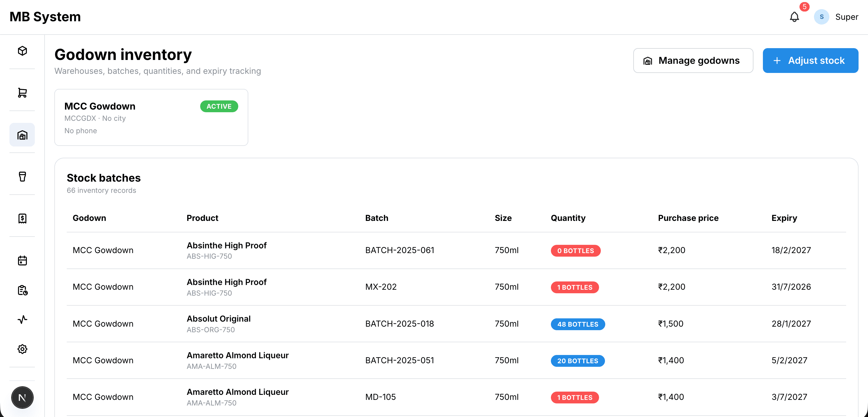Click the 48 BOTTLES quantity badge
Viewport: 868px width, 417px height.
[x=578, y=324]
